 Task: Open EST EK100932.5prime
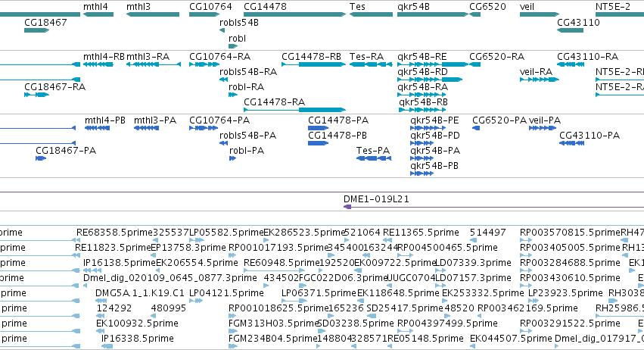pyautogui.click(x=137, y=323)
